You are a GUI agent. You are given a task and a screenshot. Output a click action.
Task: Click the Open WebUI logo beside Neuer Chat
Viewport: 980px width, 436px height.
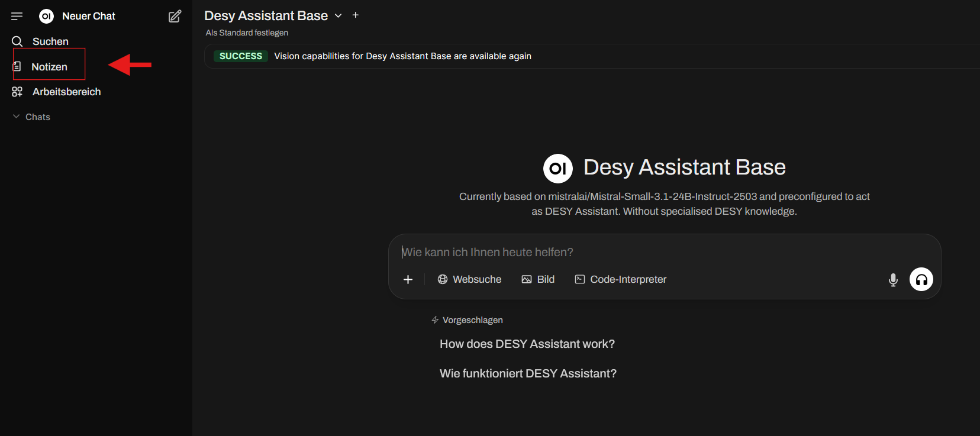pyautogui.click(x=46, y=16)
